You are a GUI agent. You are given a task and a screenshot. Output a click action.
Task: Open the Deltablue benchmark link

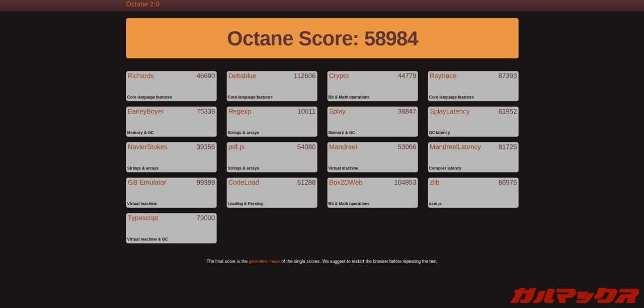pos(242,76)
